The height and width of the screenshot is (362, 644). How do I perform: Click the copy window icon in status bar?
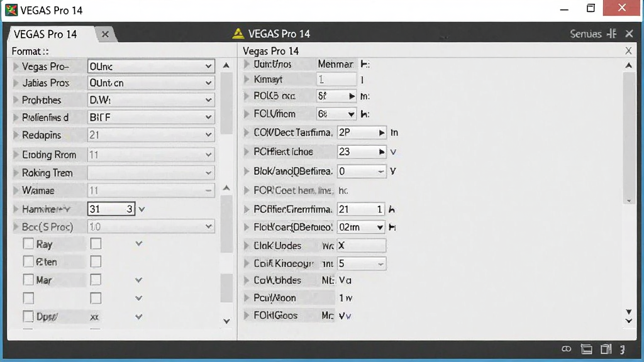pos(606,349)
